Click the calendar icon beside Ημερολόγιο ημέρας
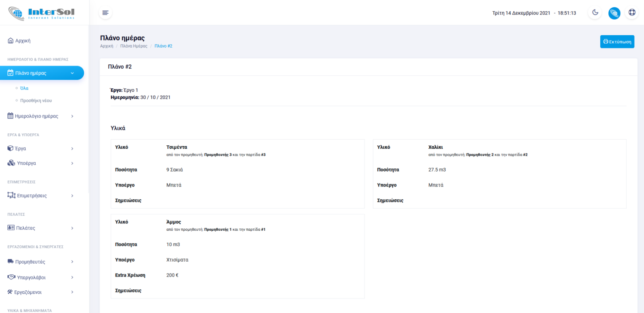The width and height of the screenshot is (644, 313). coord(11,116)
